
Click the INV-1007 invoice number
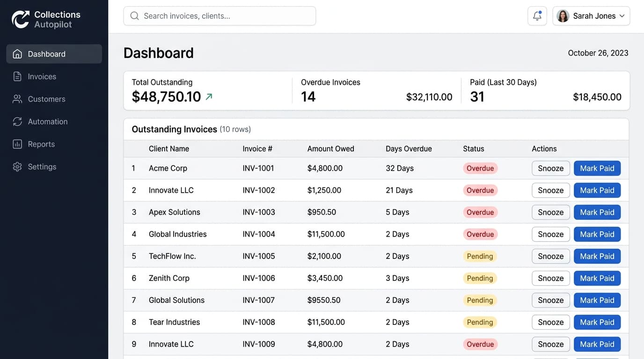259,300
